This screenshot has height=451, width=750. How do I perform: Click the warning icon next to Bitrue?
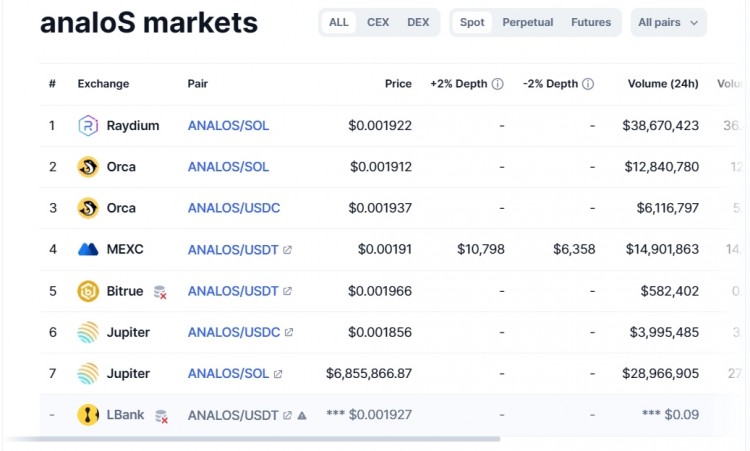pyautogui.click(x=160, y=292)
